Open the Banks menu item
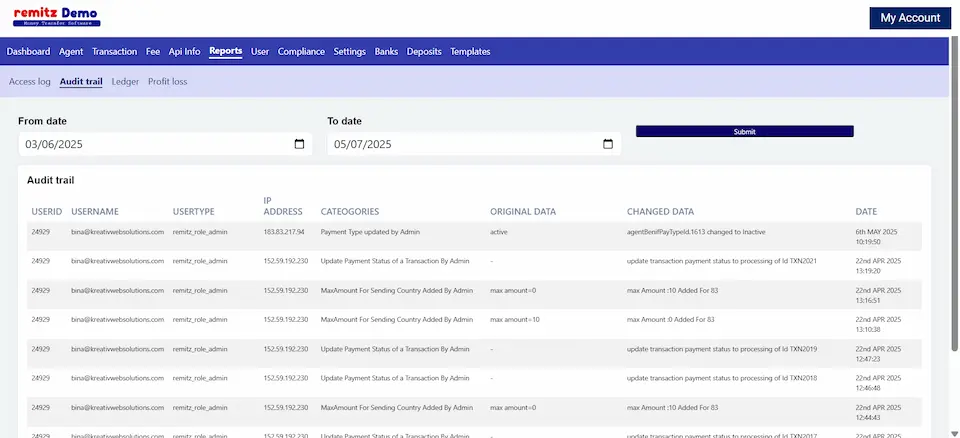Screen dimensions: 960x438 point(386,51)
